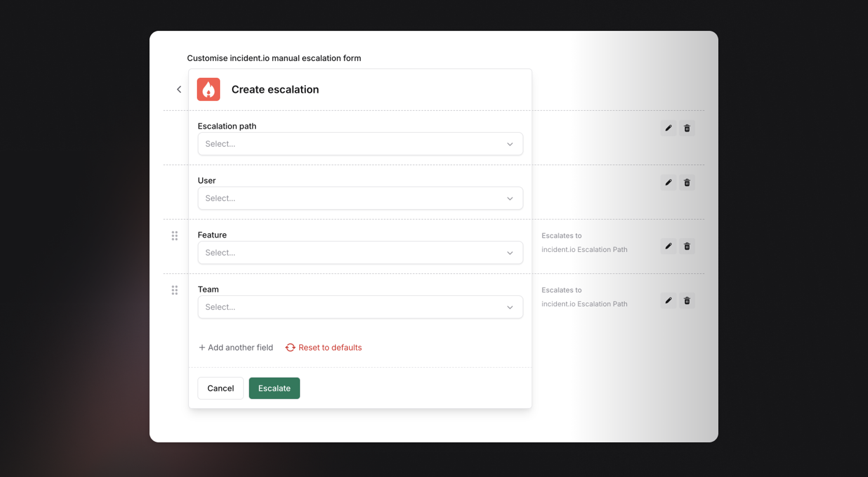Click the back chevron beside Create escalation
Screen dimensions: 868x477
179,89
